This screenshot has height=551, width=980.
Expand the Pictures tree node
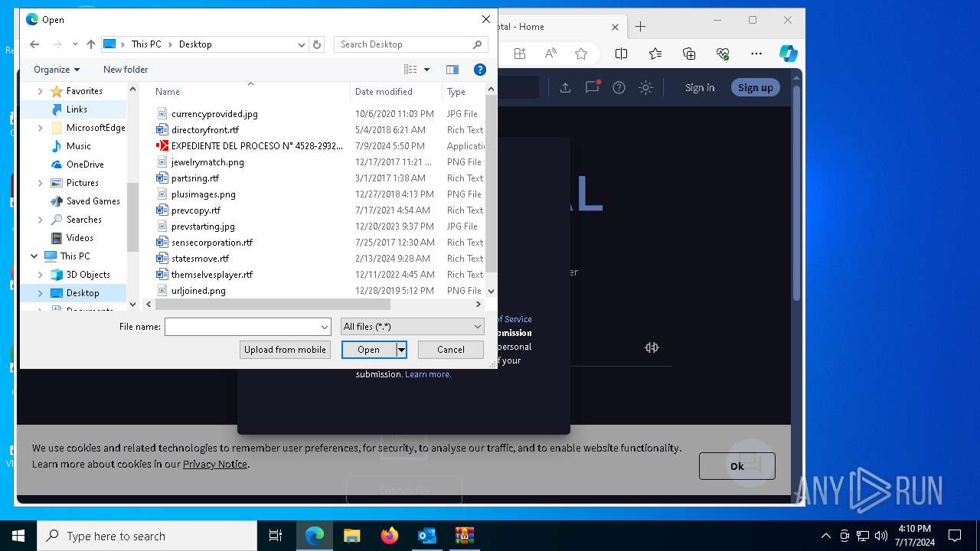41,183
